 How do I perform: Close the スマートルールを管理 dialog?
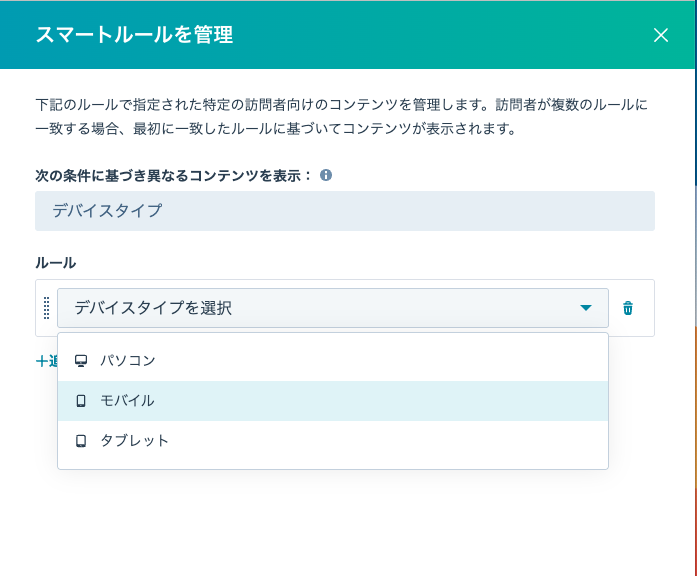(x=660, y=35)
